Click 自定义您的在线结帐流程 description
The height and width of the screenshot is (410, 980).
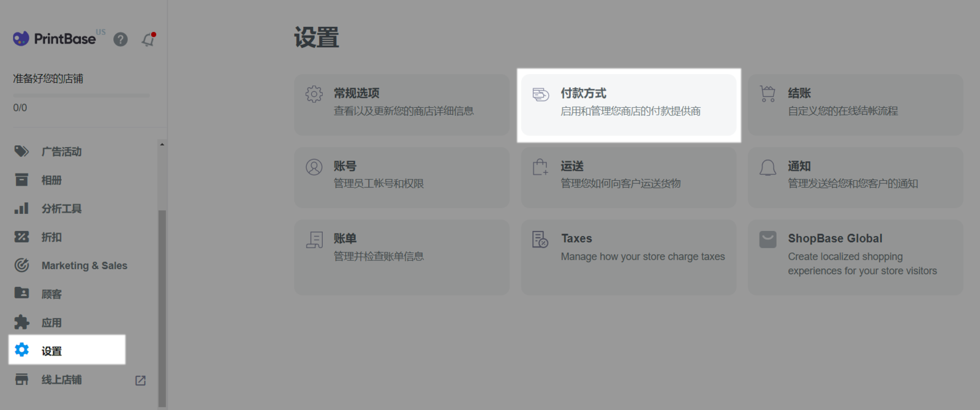[843, 111]
